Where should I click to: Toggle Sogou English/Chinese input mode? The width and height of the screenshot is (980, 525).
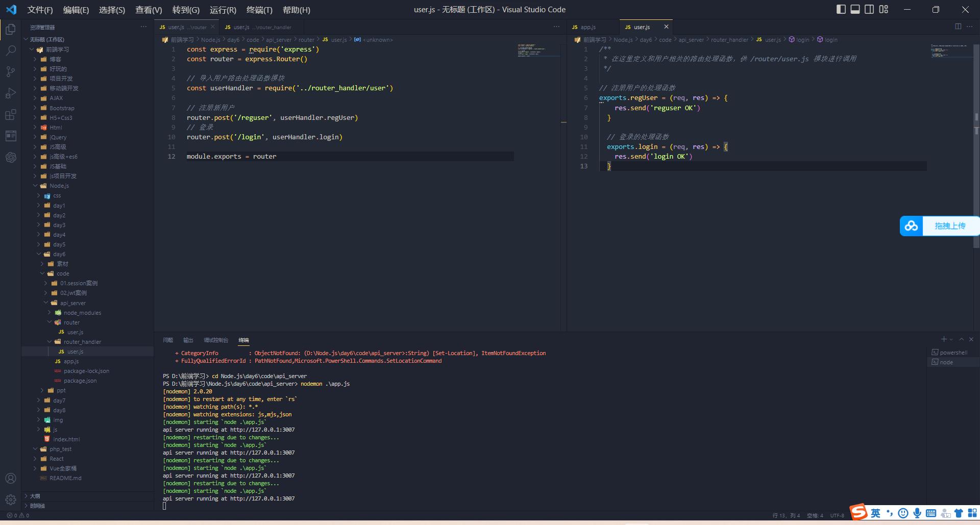coord(876,513)
